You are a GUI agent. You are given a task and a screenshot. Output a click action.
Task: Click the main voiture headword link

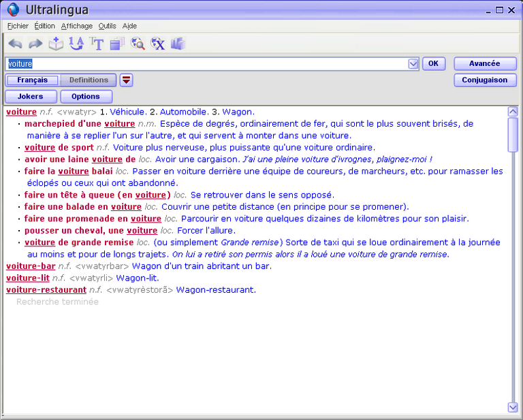click(21, 112)
